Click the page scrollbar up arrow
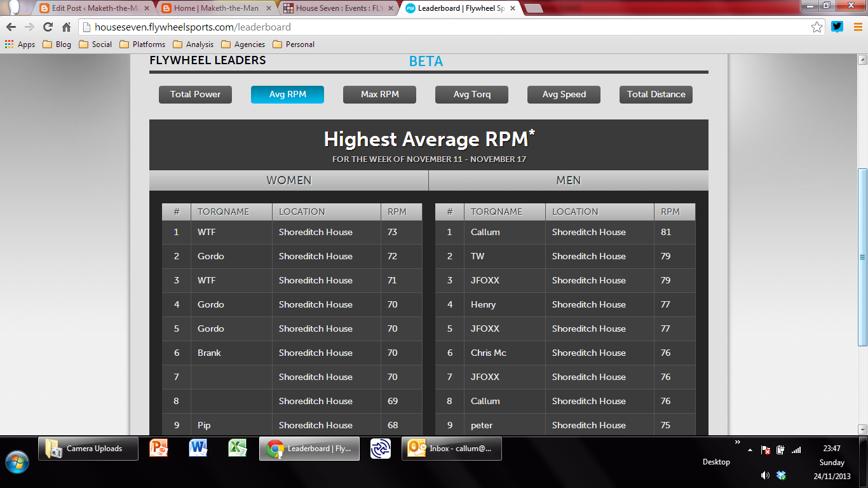The image size is (868, 488). tap(862, 60)
